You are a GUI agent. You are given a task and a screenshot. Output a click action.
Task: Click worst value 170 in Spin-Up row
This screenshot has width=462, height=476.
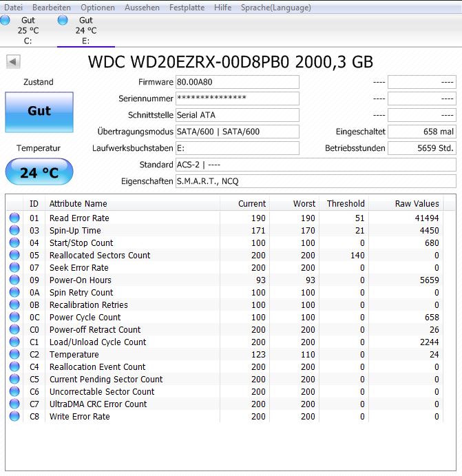click(x=308, y=230)
